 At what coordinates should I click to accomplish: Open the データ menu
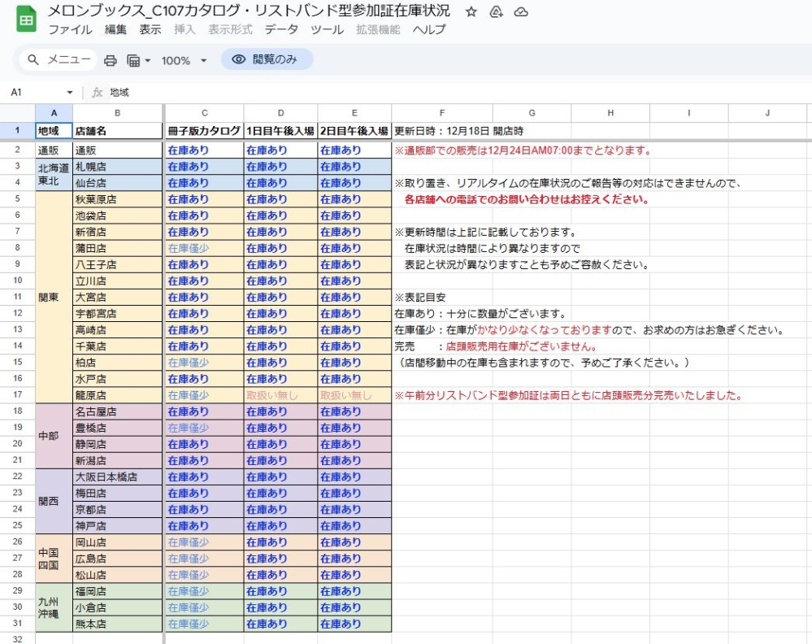(x=281, y=29)
